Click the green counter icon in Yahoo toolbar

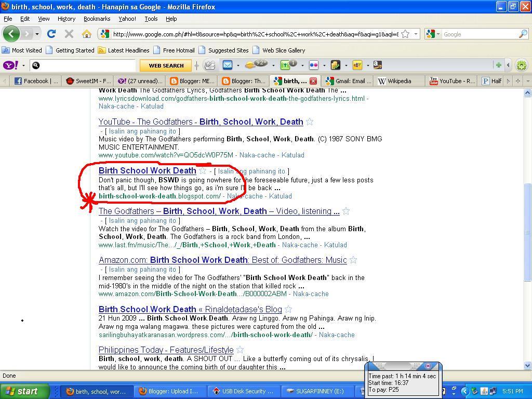coord(288,64)
